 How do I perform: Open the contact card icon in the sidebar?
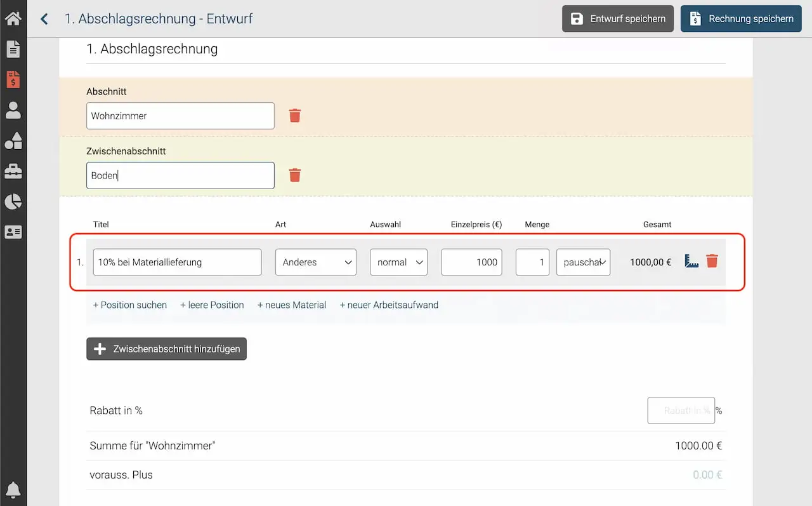[13, 232]
